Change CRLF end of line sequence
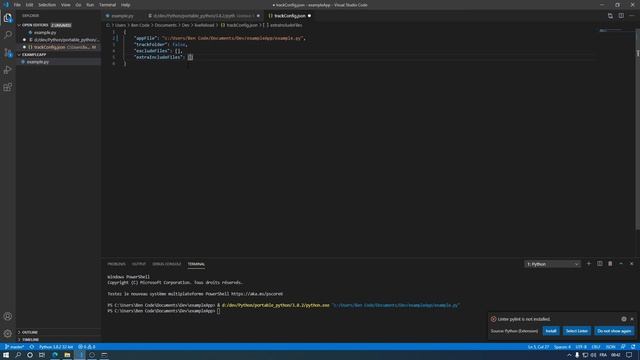 tap(596, 347)
